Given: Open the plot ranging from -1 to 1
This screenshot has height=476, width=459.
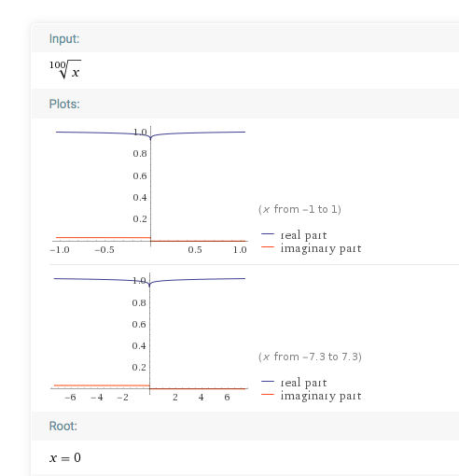Looking at the screenshot, I should (149, 189).
